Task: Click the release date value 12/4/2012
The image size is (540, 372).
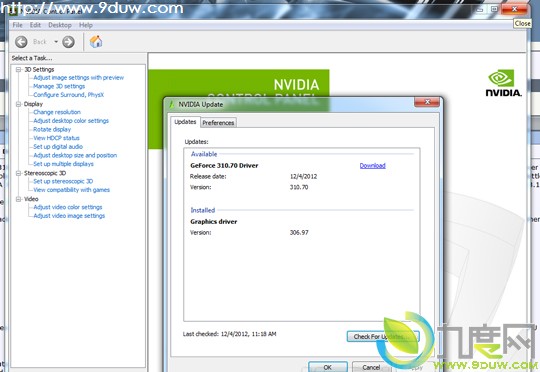Action: (x=303, y=177)
